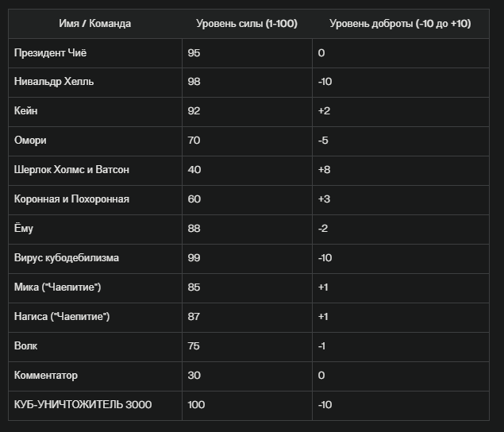Select the "Президент Чиё" name cell
Screen dimensions: 504x432
click(49, 53)
